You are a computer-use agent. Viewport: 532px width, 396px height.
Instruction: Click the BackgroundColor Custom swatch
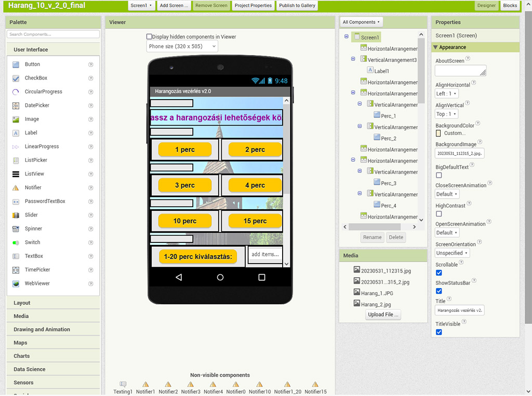[x=438, y=133]
